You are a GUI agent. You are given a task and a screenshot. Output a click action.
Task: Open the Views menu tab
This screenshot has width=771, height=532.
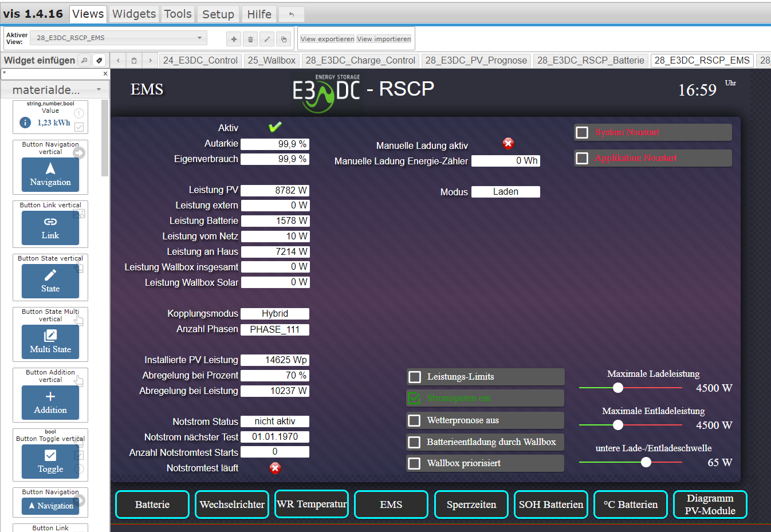88,14
